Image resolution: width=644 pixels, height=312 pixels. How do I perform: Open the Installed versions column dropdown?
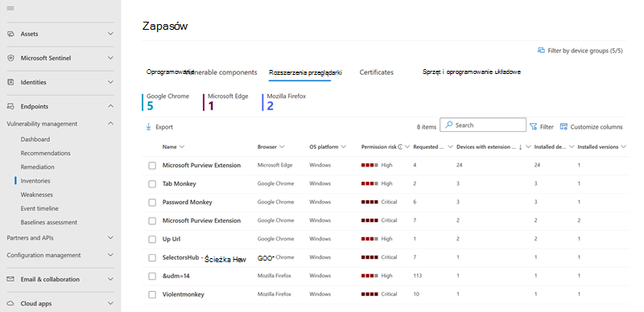[623, 147]
